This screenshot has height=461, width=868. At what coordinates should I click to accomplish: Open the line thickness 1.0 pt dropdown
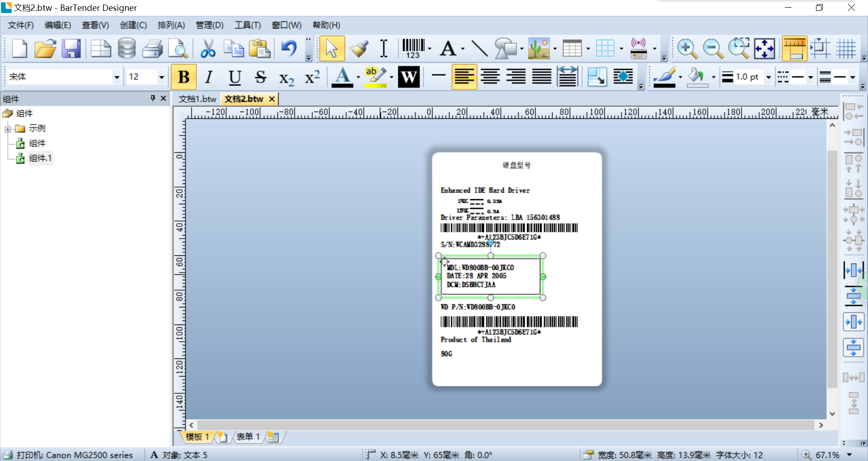[769, 77]
